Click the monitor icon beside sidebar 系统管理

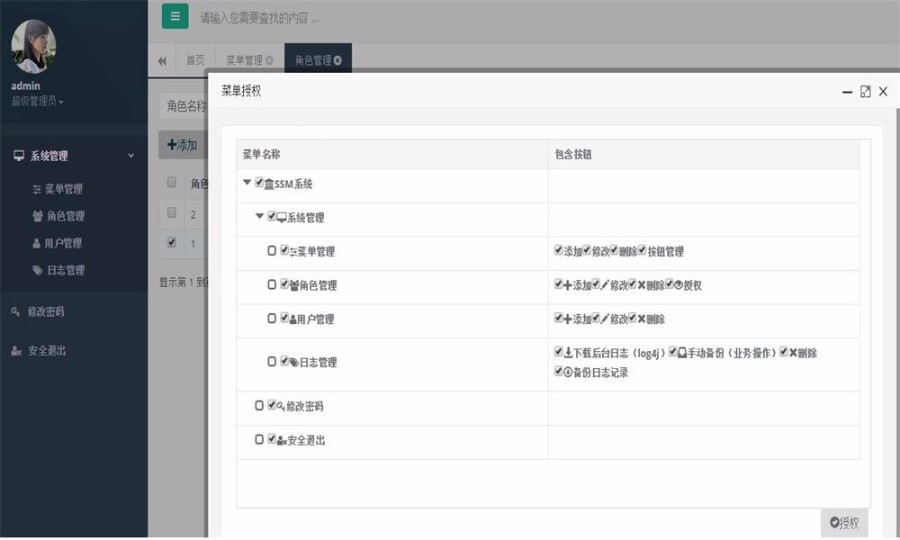tap(19, 156)
